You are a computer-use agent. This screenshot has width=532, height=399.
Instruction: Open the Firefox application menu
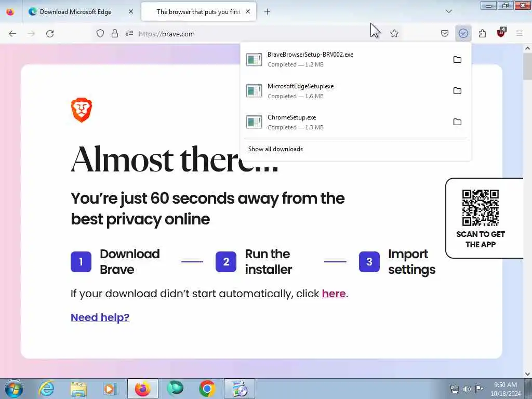click(520, 34)
